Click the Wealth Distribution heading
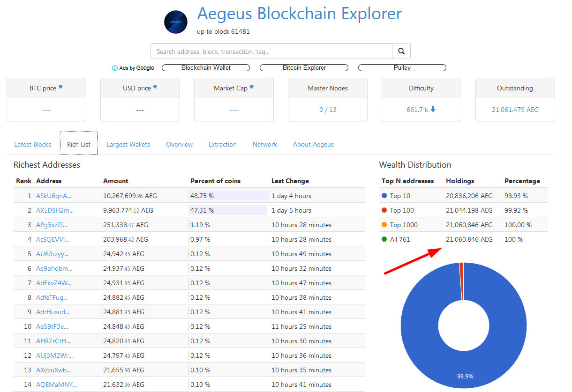 [415, 165]
